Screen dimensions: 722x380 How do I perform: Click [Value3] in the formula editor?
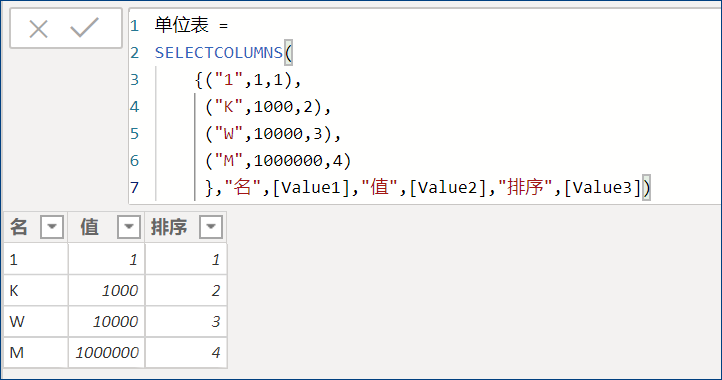pos(602,188)
